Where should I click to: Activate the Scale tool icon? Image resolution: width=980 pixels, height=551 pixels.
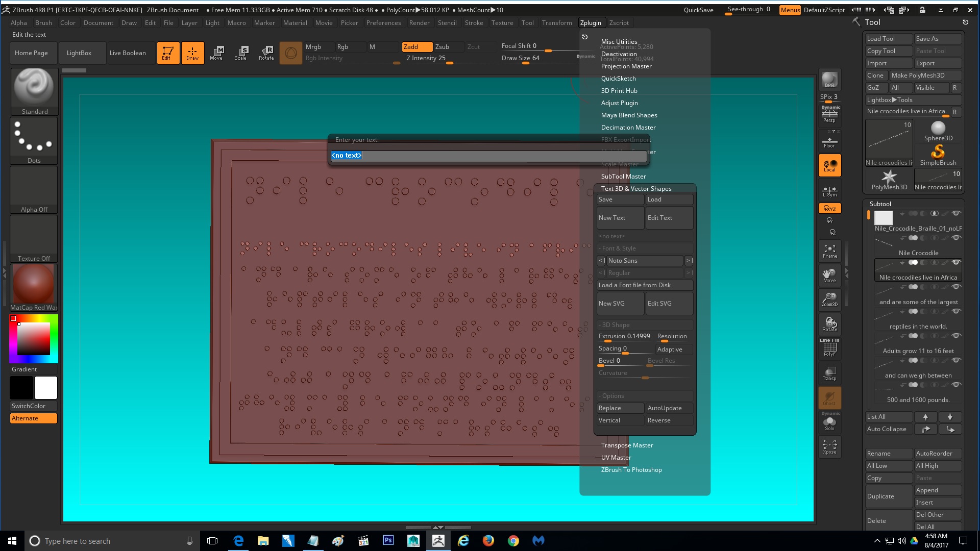[x=241, y=53]
